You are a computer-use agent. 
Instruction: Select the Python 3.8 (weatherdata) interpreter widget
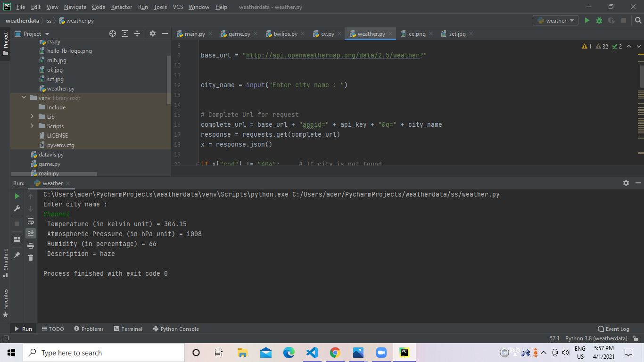coord(596,338)
